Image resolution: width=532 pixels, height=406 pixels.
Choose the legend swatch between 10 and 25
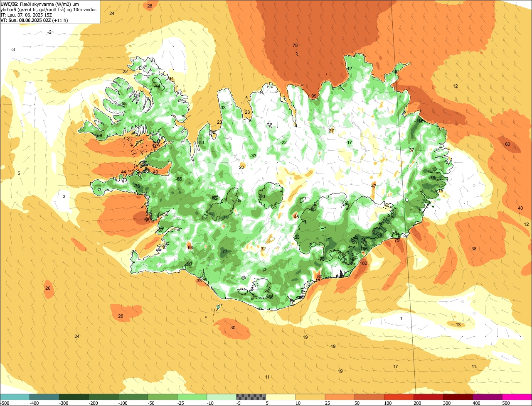click(x=310, y=397)
